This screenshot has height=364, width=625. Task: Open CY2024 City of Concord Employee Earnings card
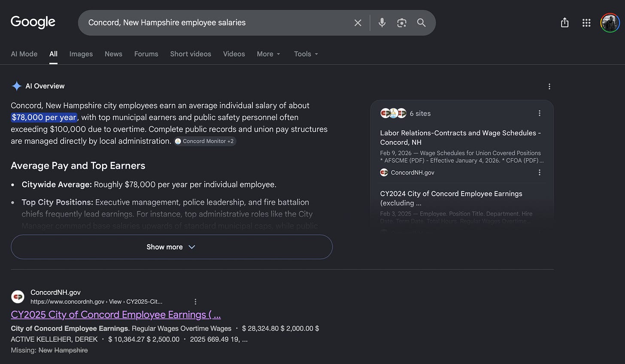451,198
